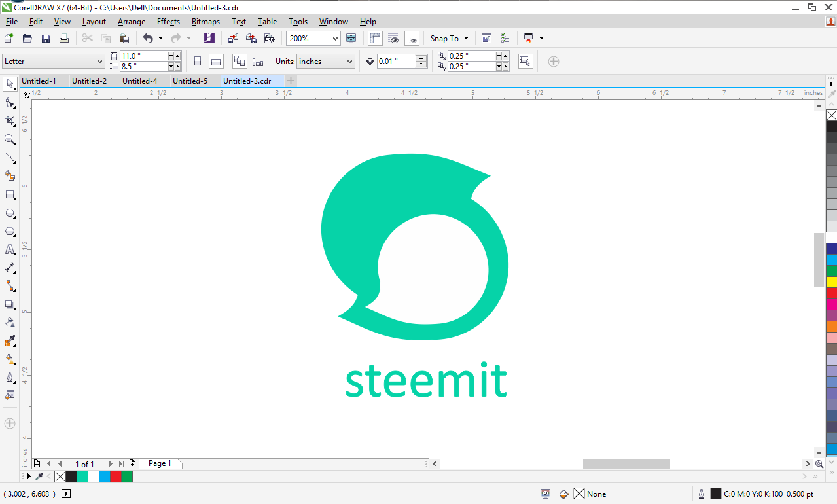
Task: Select the Polygon tool
Action: (10, 231)
